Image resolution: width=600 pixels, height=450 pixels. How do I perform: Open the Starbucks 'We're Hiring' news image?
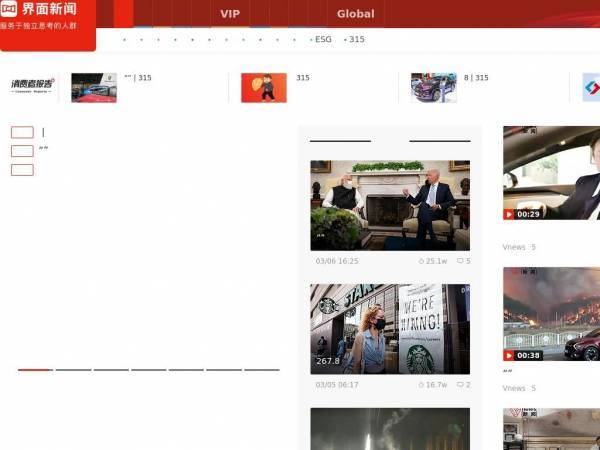[x=390, y=329]
